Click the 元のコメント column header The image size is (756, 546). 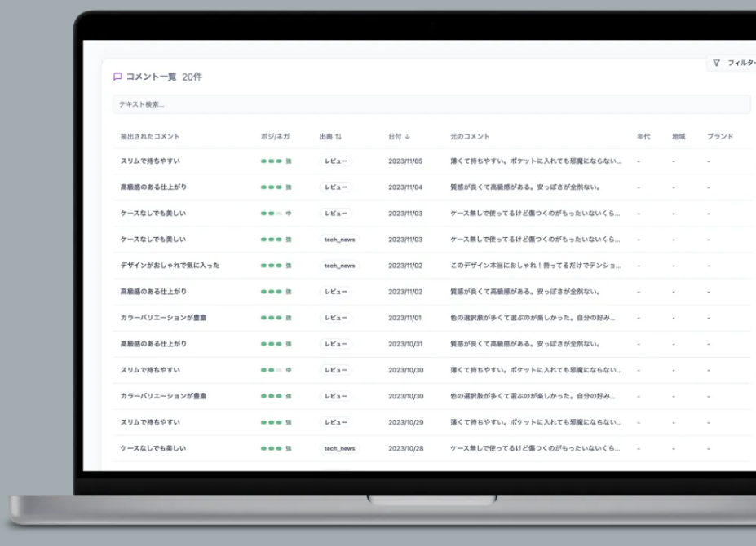[x=470, y=137]
